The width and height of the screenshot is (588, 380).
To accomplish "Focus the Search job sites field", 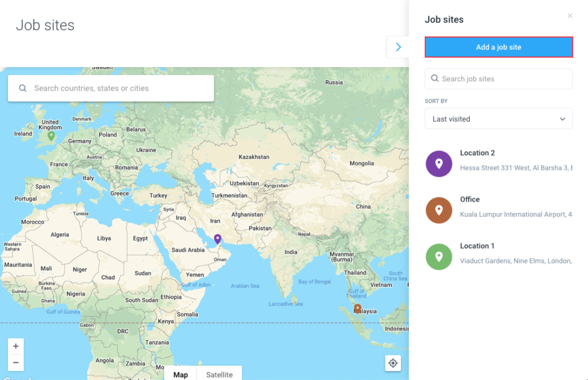I will tap(498, 79).
